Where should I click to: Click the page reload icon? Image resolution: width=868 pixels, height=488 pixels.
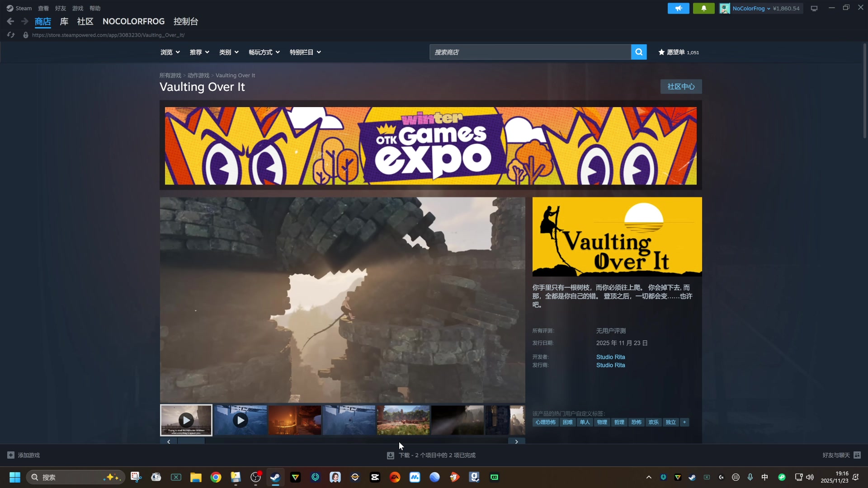[11, 35]
